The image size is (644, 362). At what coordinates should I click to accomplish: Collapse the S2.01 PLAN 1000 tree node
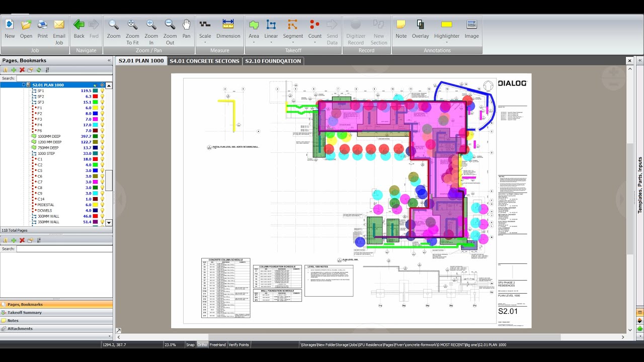coord(23,85)
